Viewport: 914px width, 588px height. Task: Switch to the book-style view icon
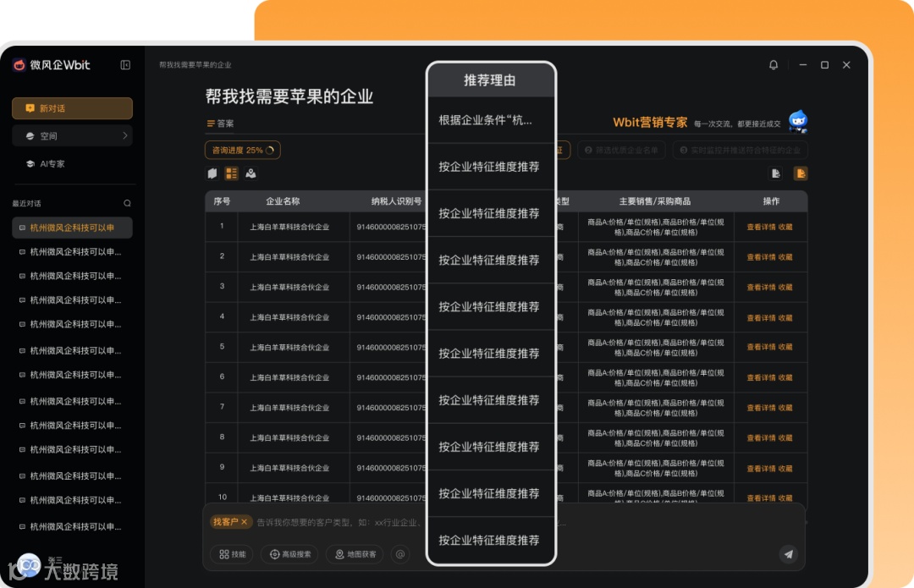point(212,173)
